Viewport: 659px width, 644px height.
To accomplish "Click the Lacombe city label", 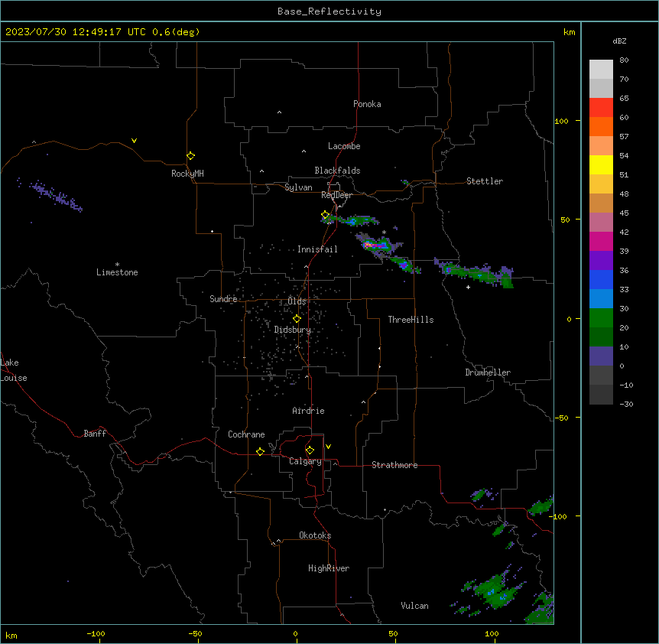I will coord(344,146).
